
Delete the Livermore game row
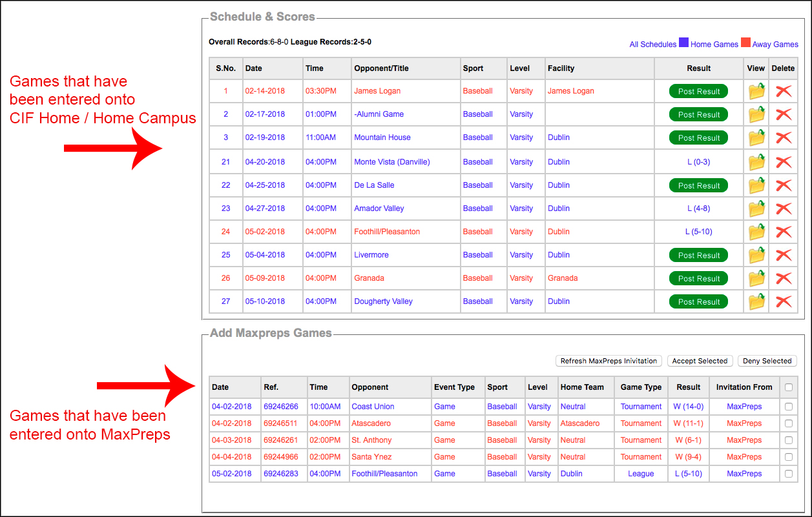tap(784, 256)
